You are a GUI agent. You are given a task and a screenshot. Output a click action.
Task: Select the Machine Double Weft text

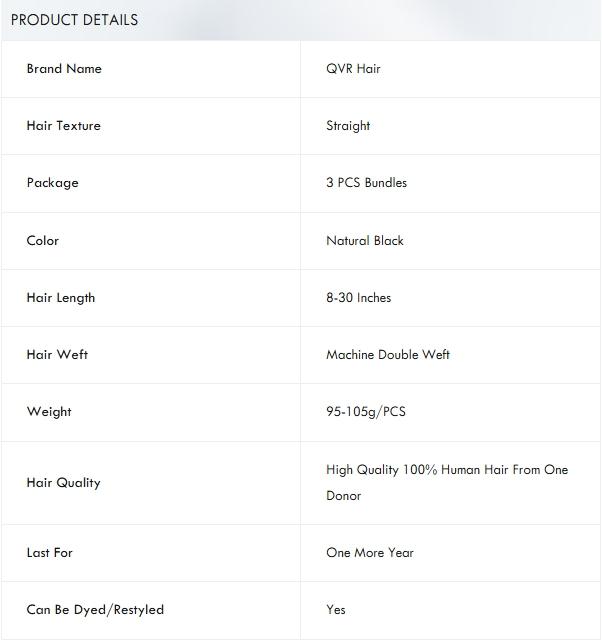tap(388, 355)
